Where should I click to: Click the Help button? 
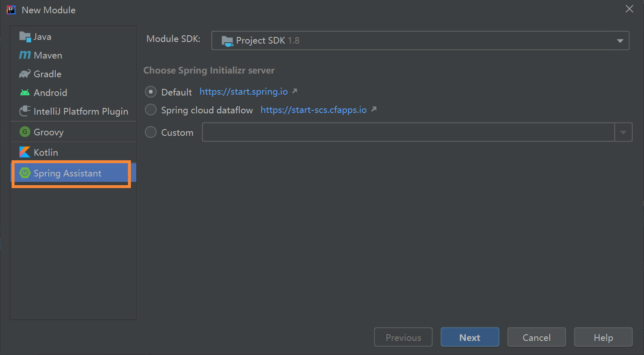pyautogui.click(x=603, y=337)
